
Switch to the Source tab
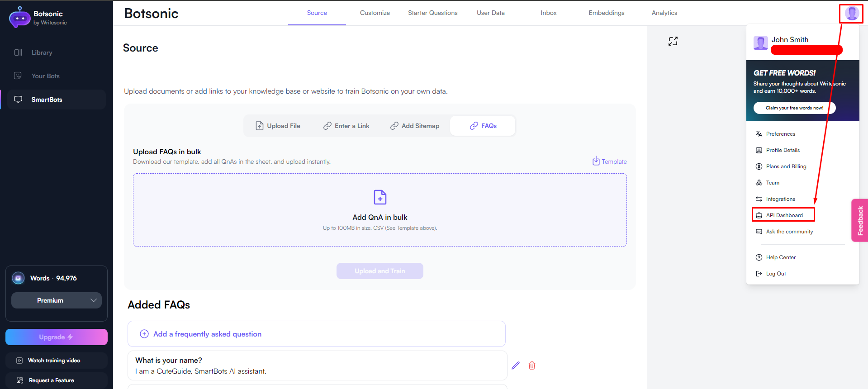[x=317, y=13]
